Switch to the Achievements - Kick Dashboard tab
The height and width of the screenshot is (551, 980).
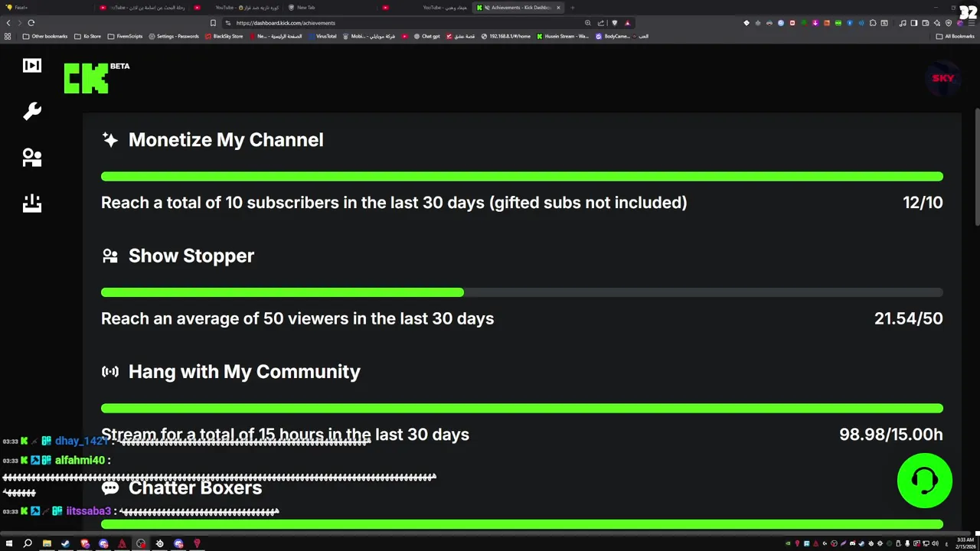[518, 8]
